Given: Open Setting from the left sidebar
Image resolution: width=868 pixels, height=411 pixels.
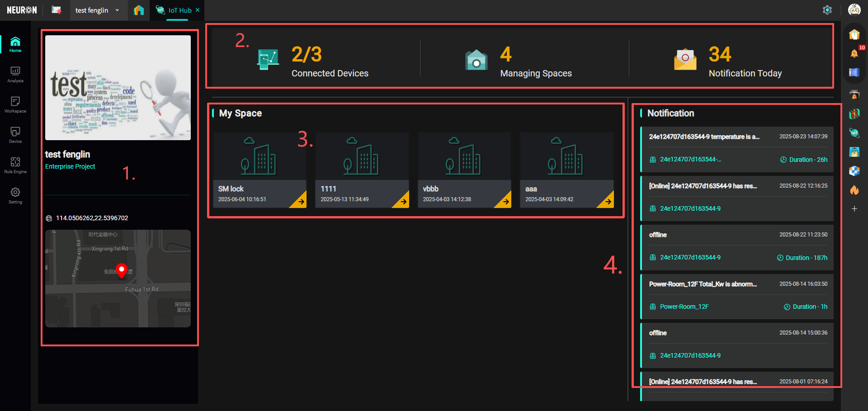Looking at the screenshot, I should click(15, 196).
